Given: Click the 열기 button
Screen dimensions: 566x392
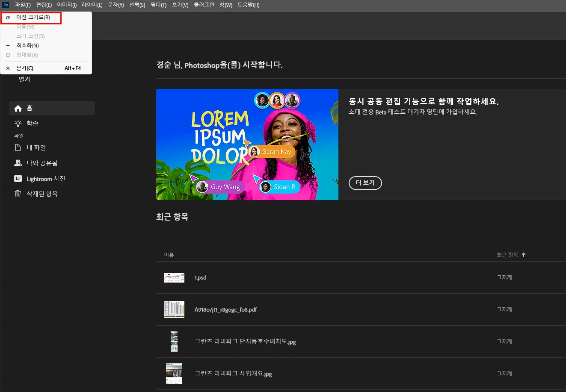Looking at the screenshot, I should 24,79.
